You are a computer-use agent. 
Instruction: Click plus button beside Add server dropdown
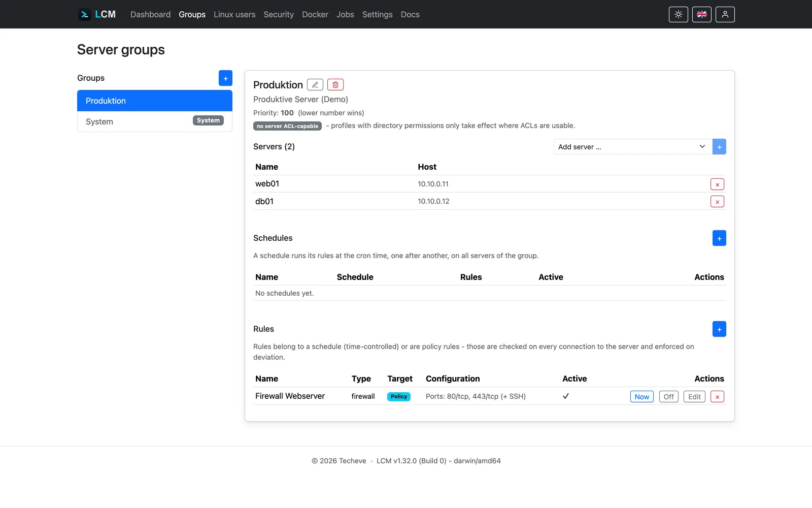719,147
